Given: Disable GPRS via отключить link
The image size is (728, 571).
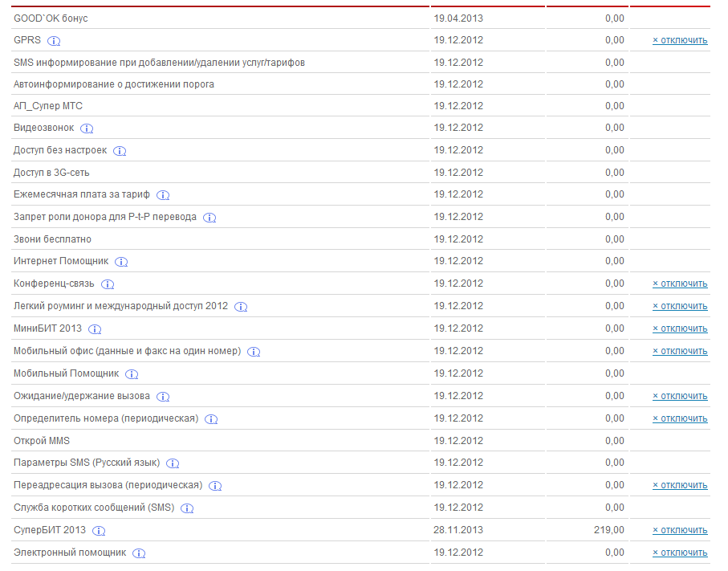Looking at the screenshot, I should tap(680, 40).
